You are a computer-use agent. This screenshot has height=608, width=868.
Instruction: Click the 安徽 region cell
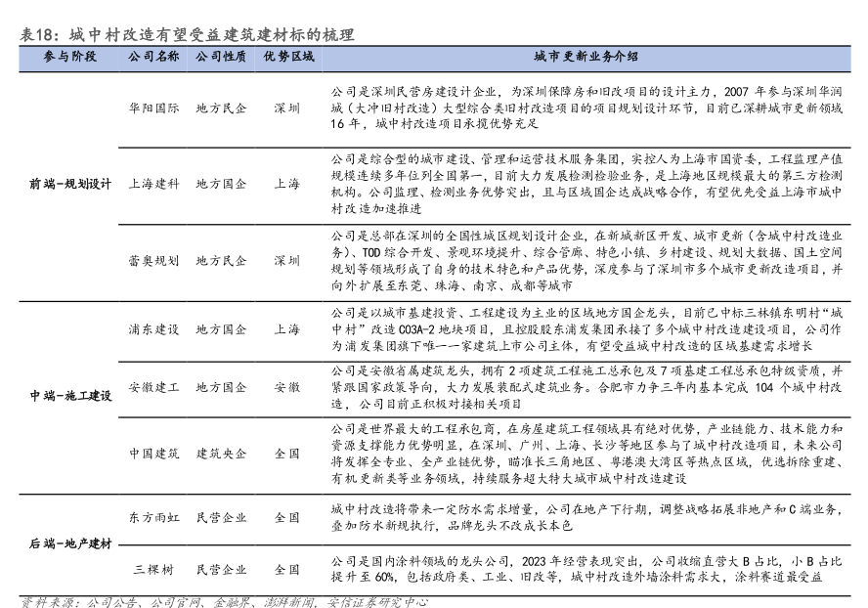287,388
